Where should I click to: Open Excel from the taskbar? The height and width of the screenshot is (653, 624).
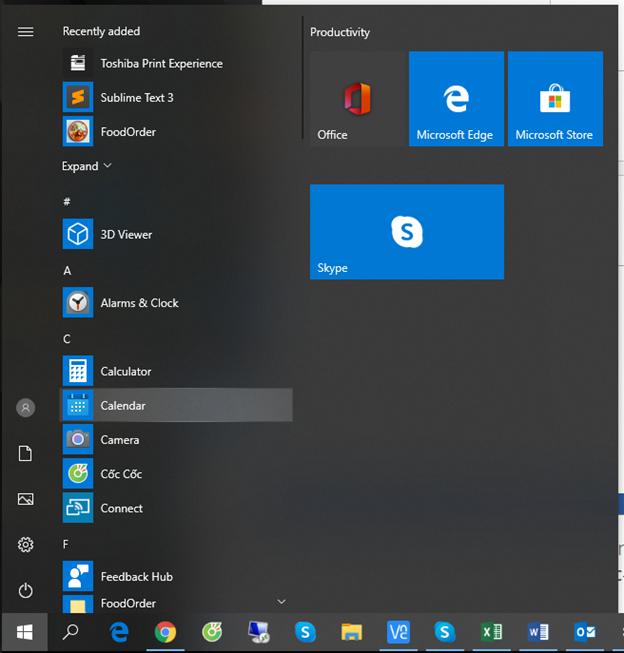pyautogui.click(x=492, y=632)
